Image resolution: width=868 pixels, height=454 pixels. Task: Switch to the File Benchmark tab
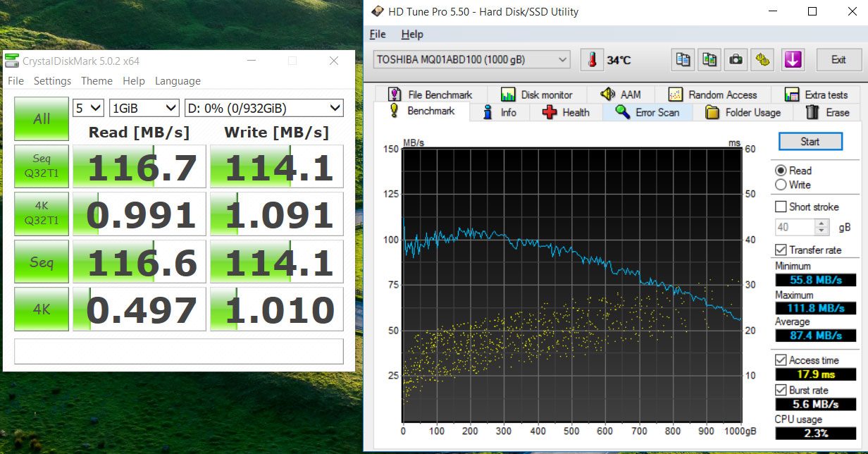pyautogui.click(x=430, y=94)
